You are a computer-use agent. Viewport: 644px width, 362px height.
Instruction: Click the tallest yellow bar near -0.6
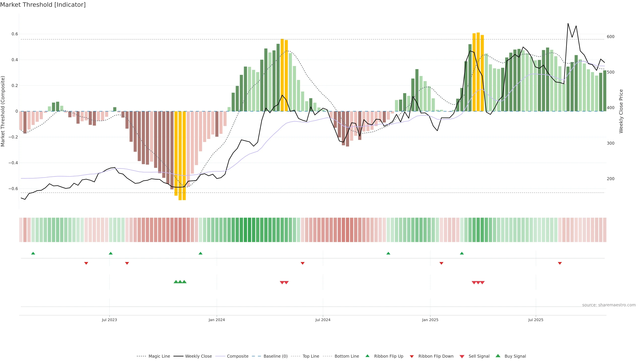click(x=180, y=155)
